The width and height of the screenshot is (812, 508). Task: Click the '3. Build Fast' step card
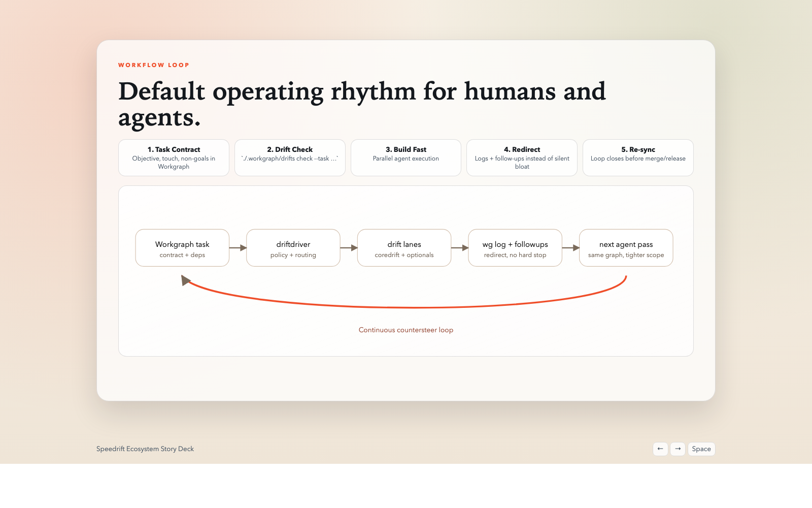[x=406, y=158]
